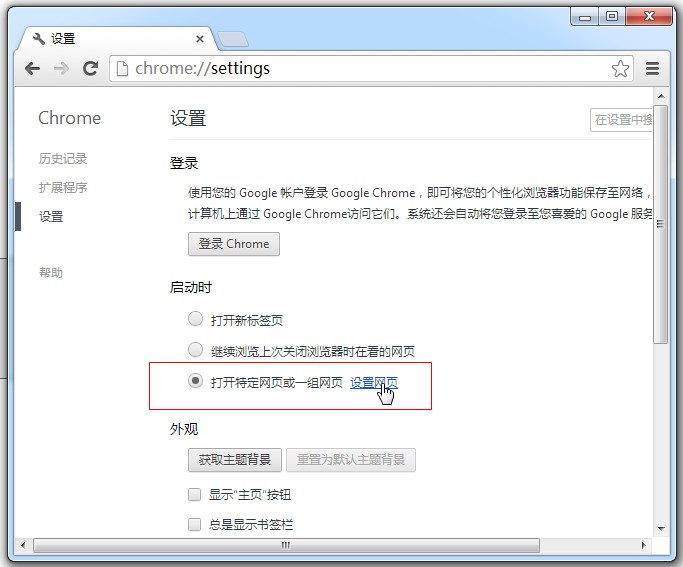Click the 登录 section heading
This screenshot has height=567, width=683.
(x=184, y=163)
